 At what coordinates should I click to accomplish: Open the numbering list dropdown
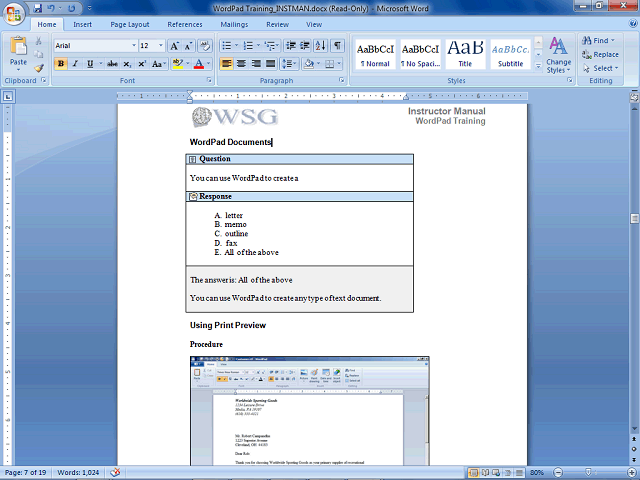[258, 46]
